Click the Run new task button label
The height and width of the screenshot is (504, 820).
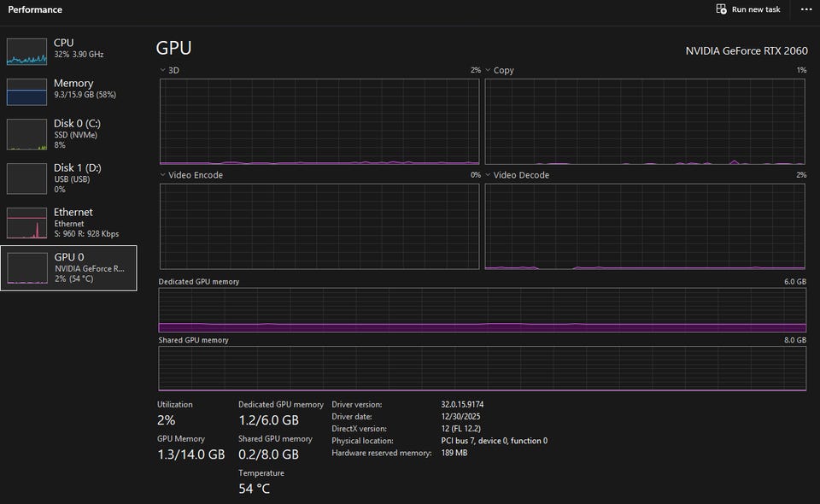point(756,9)
